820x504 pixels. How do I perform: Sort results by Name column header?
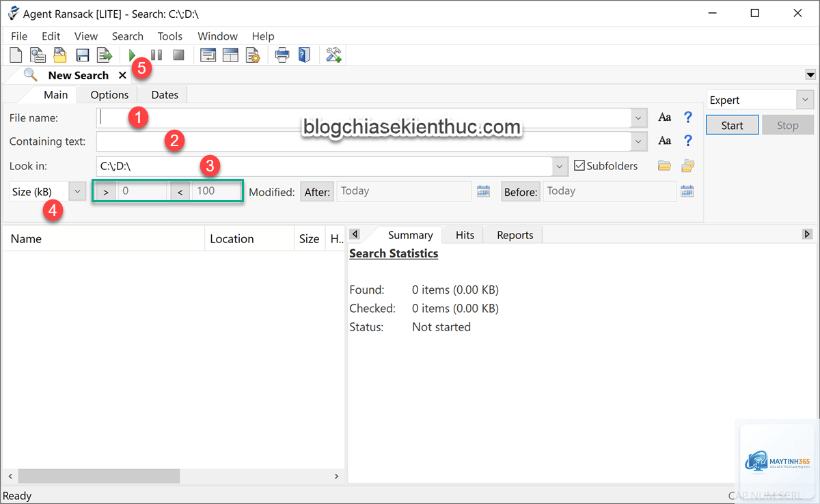click(104, 238)
